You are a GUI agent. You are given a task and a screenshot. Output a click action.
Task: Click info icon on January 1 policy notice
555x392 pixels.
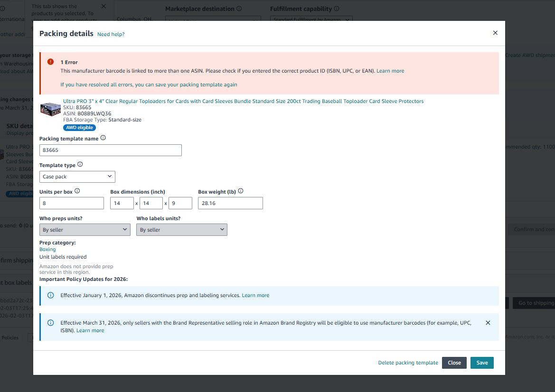coord(51,295)
